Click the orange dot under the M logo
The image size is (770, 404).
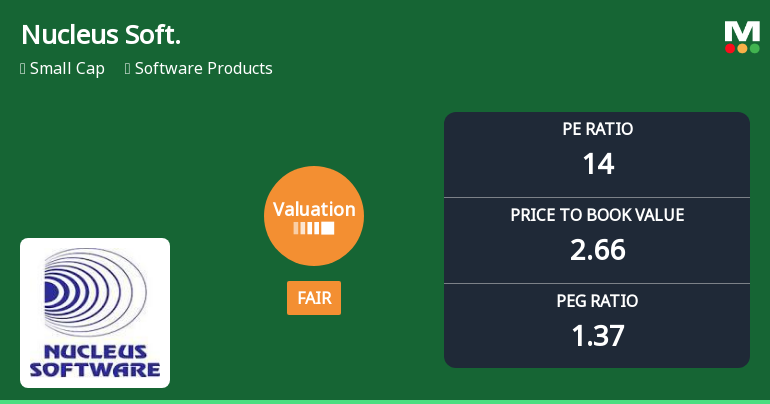pyautogui.click(x=742, y=48)
